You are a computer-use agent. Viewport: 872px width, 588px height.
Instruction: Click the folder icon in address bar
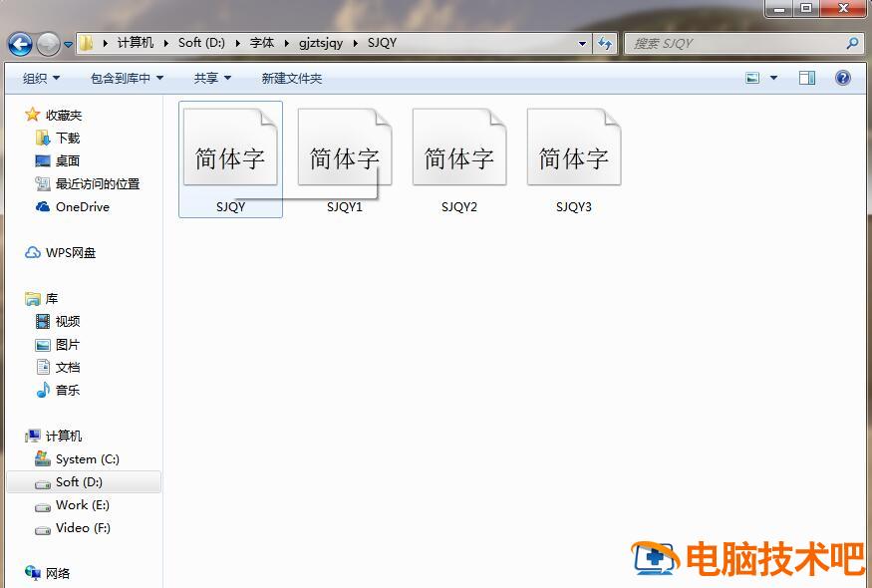86,43
